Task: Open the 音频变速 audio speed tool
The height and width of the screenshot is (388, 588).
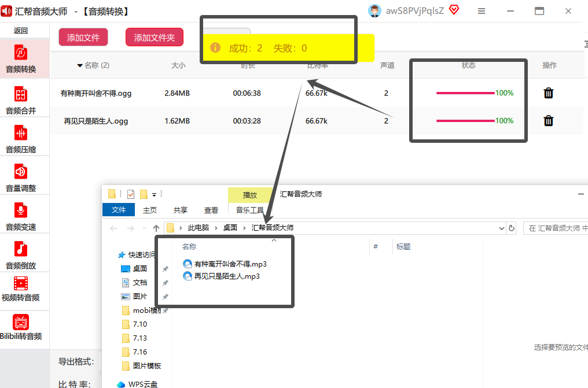Action: coord(21,216)
